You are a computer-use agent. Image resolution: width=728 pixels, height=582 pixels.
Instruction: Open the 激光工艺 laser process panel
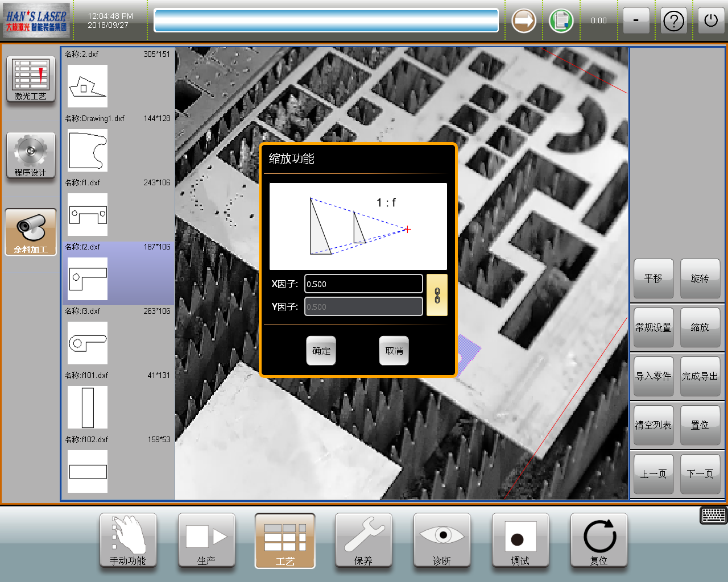(x=31, y=80)
